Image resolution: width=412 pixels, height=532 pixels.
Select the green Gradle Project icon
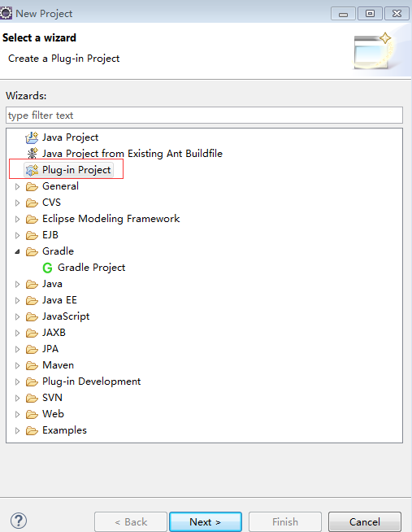(x=47, y=268)
